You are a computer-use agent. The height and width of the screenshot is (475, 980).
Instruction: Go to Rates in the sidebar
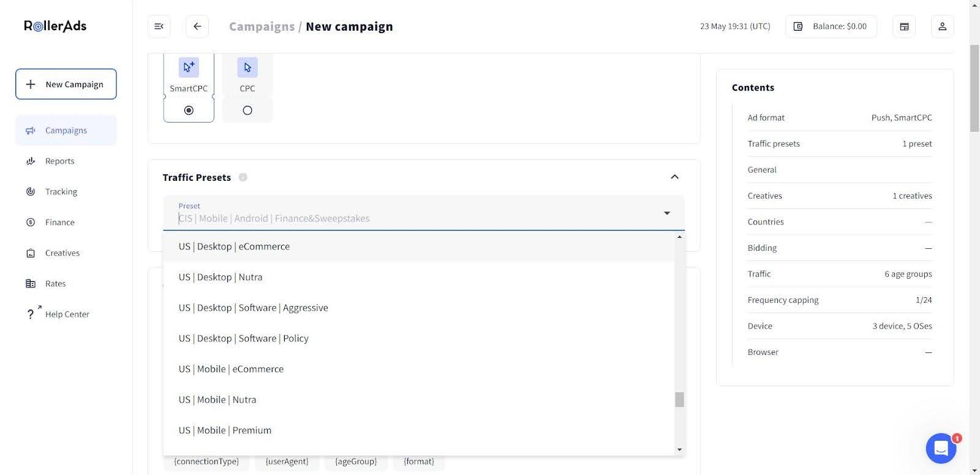[55, 284]
